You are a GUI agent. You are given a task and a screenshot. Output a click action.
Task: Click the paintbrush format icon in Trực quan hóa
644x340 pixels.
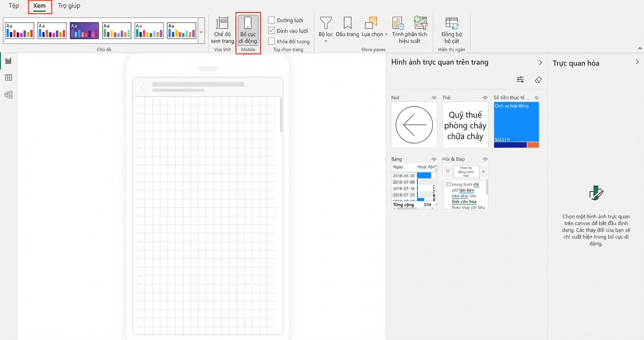[x=596, y=193]
